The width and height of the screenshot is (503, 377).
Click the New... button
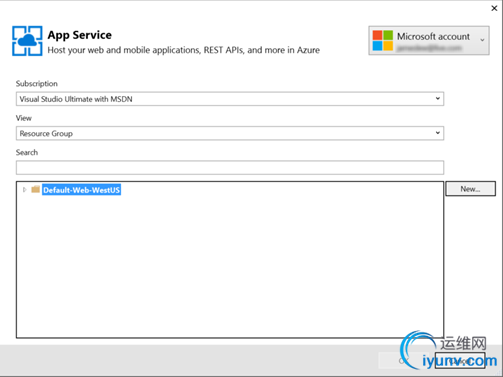pos(470,189)
